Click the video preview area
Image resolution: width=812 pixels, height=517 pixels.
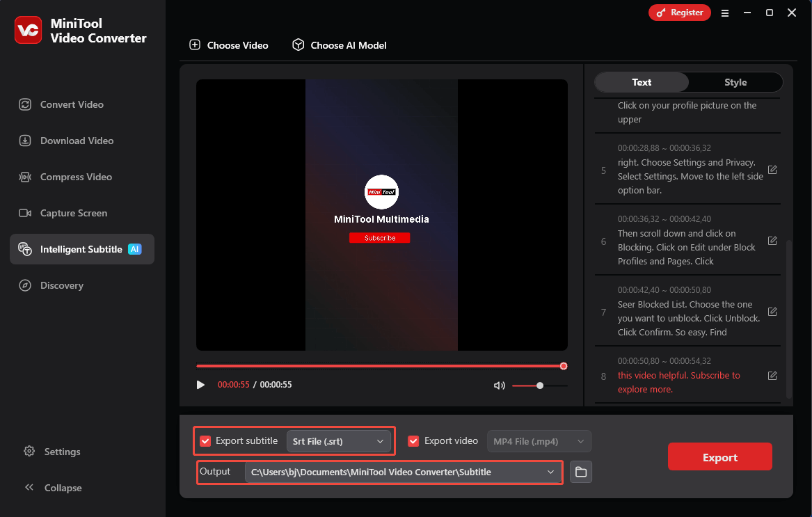[x=382, y=215]
